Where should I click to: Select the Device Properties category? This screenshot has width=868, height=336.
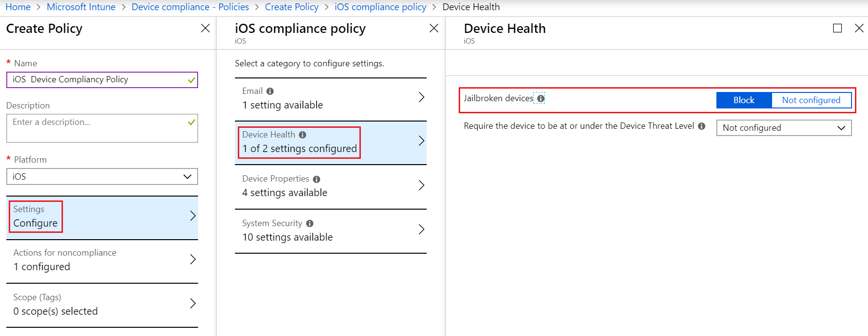(x=330, y=186)
